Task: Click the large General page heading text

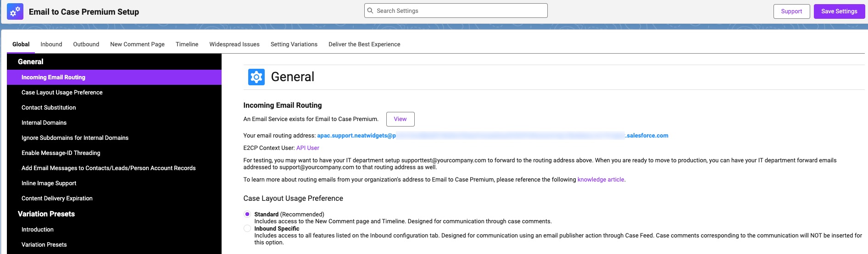Action: point(293,77)
